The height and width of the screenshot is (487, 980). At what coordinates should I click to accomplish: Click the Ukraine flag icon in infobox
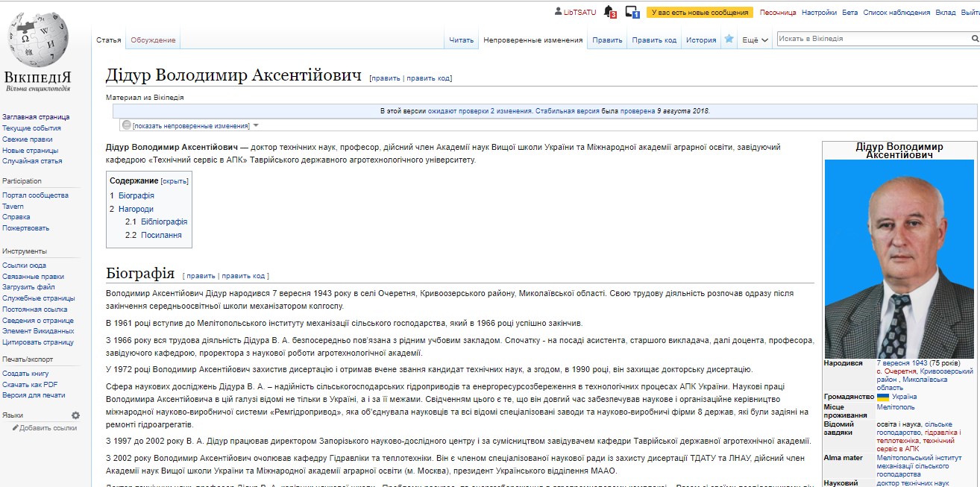tap(882, 398)
